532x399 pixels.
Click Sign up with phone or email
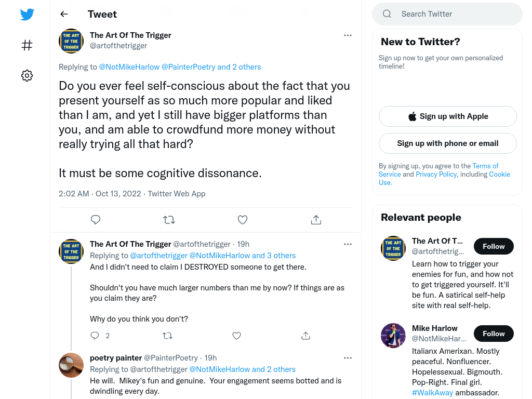pyautogui.click(x=447, y=143)
